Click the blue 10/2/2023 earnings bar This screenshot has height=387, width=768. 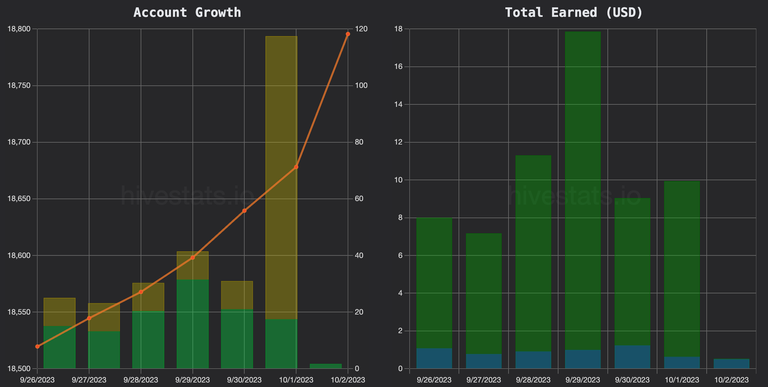(731, 363)
